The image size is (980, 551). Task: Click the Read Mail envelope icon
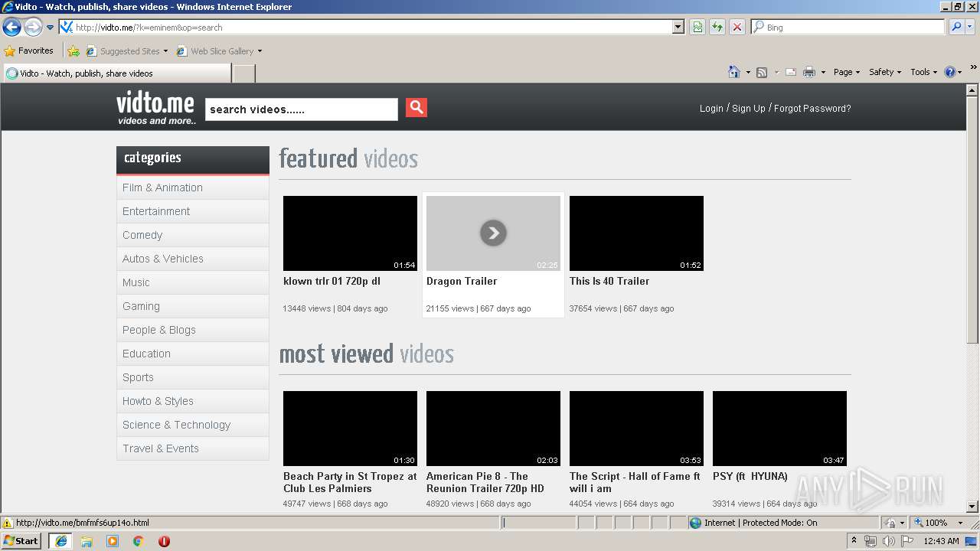point(791,72)
